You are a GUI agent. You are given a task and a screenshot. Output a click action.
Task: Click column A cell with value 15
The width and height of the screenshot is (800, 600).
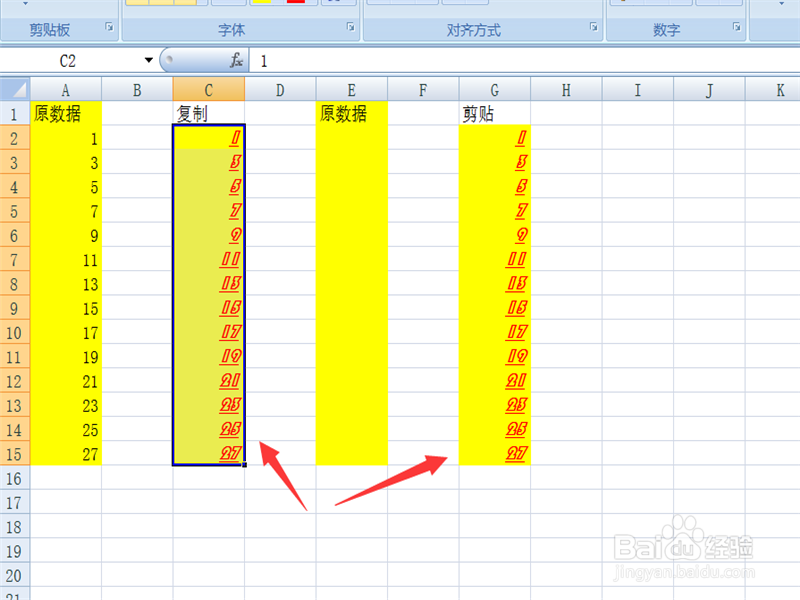click(x=66, y=308)
